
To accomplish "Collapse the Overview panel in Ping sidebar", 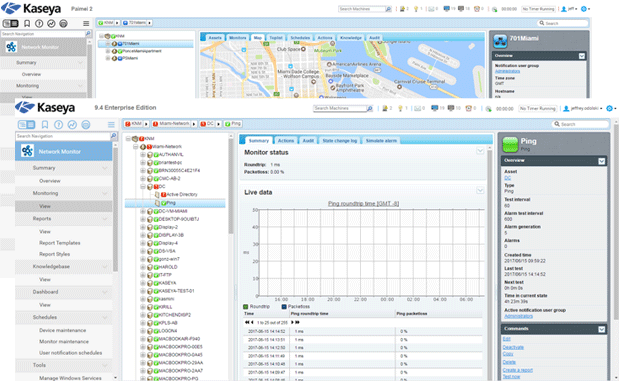I will click(x=602, y=161).
